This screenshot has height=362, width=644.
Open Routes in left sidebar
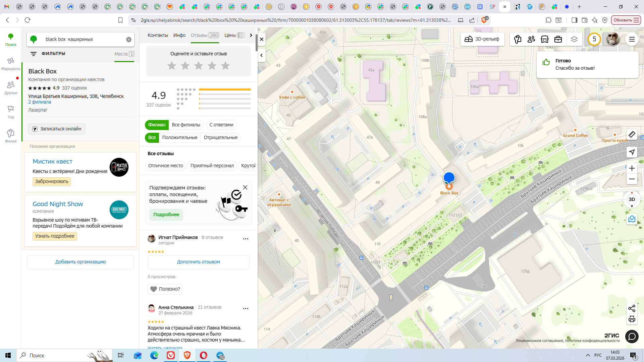[11, 63]
